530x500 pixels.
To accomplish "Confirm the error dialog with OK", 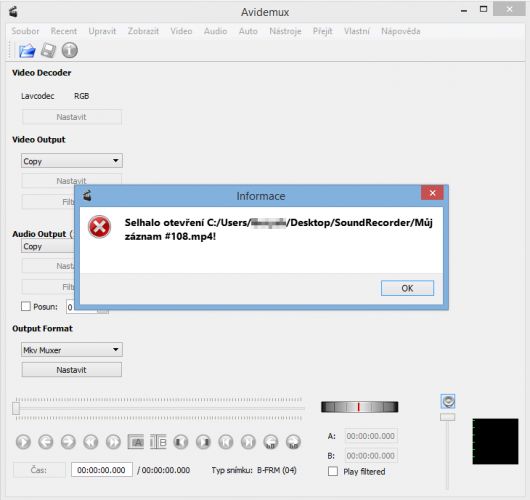I will click(407, 288).
